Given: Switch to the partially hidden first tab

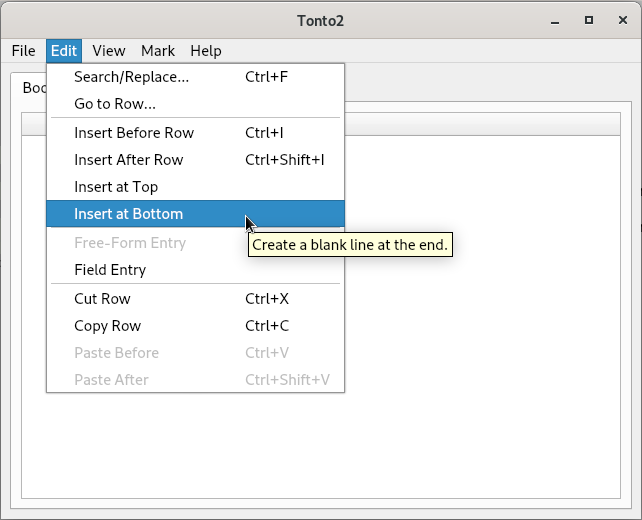Looking at the screenshot, I should click(x=33, y=88).
